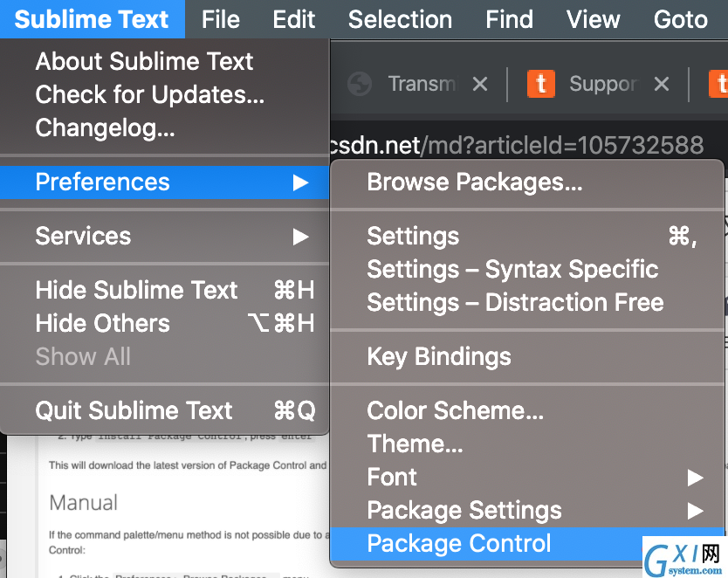Expand the Preferences submenu
Screen dimensions: 728x578
164,182
